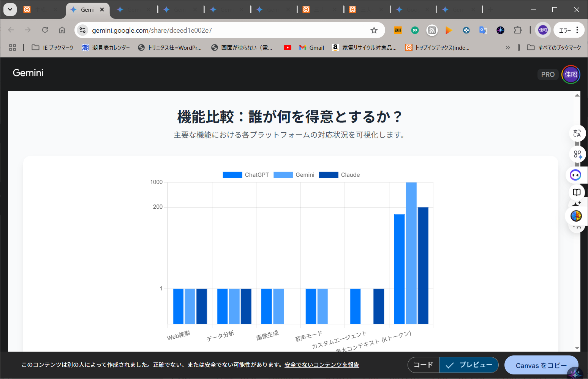Screen dimensions: 588x379
Task: Expand hidden bookmarks with the double chevron
Action: (508, 48)
